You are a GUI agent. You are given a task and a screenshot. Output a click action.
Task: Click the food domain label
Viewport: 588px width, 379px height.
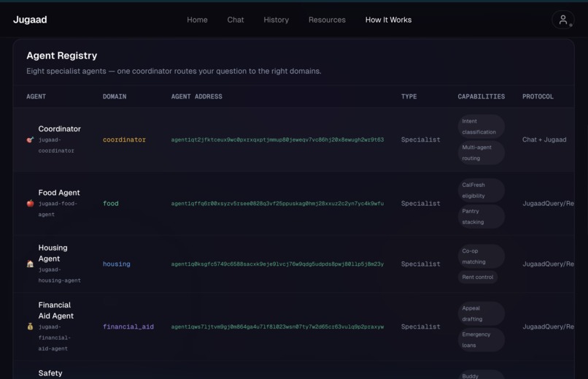point(111,204)
